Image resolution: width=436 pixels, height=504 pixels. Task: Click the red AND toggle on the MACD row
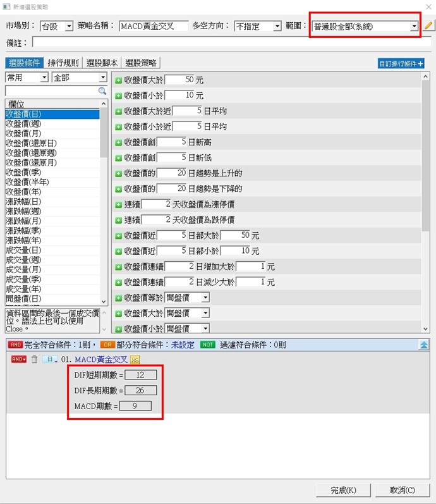(19, 360)
